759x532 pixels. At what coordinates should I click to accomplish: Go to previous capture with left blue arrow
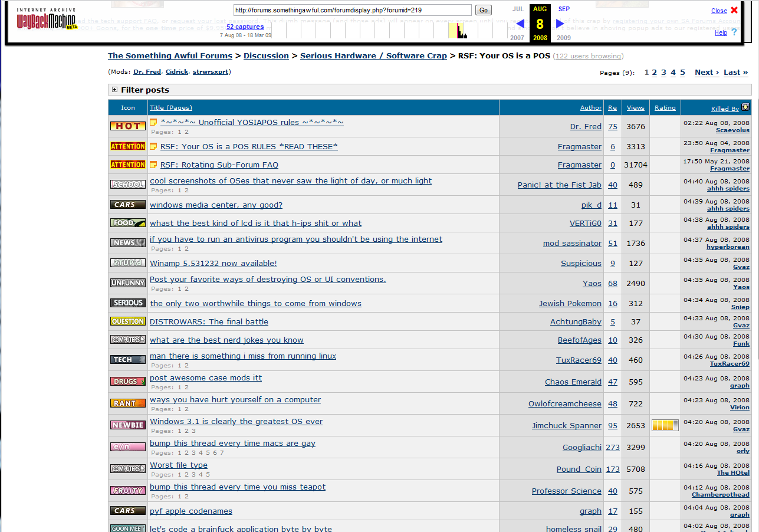[520, 24]
